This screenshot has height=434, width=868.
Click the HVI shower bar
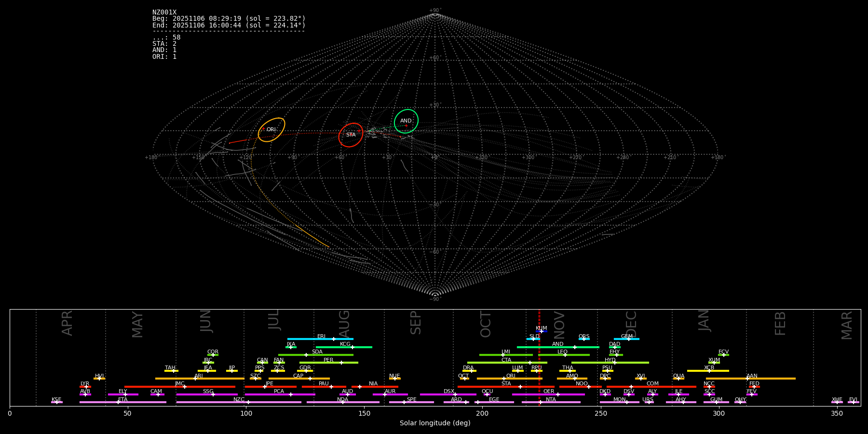tap(99, 379)
